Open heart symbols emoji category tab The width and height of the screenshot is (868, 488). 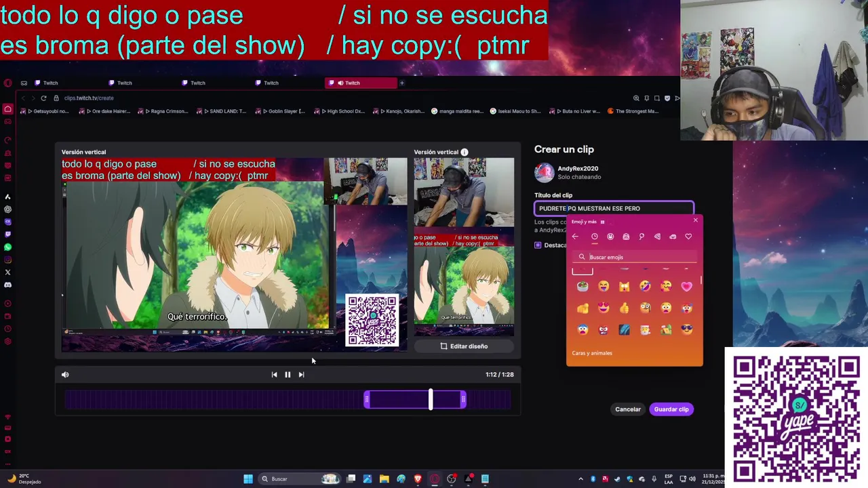coord(688,237)
